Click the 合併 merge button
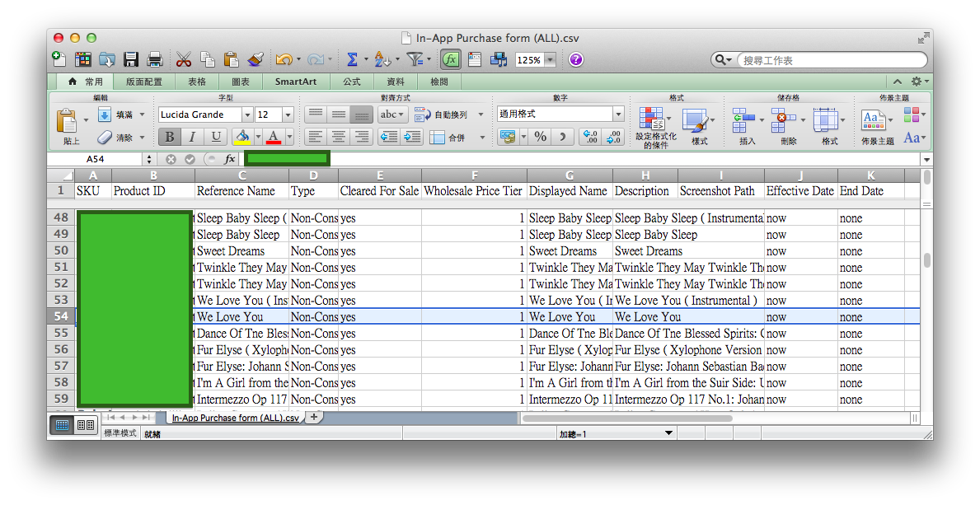Screen dimensions: 980x505 point(448,137)
